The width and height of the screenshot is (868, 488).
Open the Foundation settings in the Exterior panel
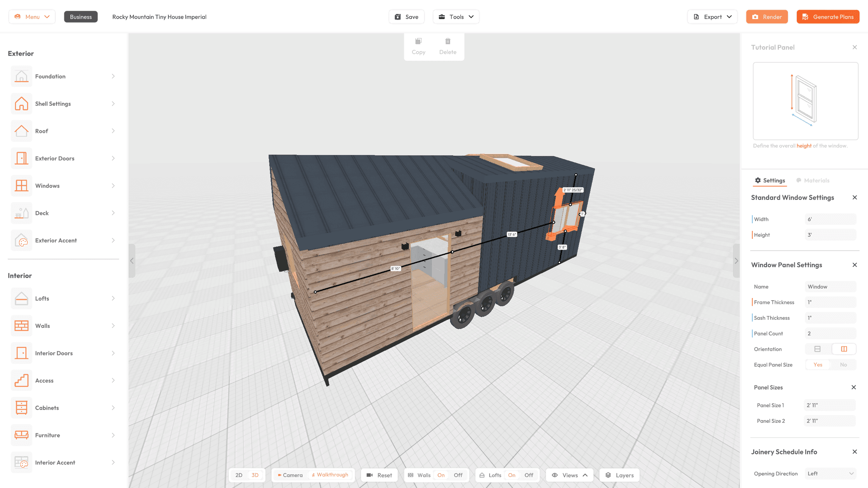click(x=21, y=76)
